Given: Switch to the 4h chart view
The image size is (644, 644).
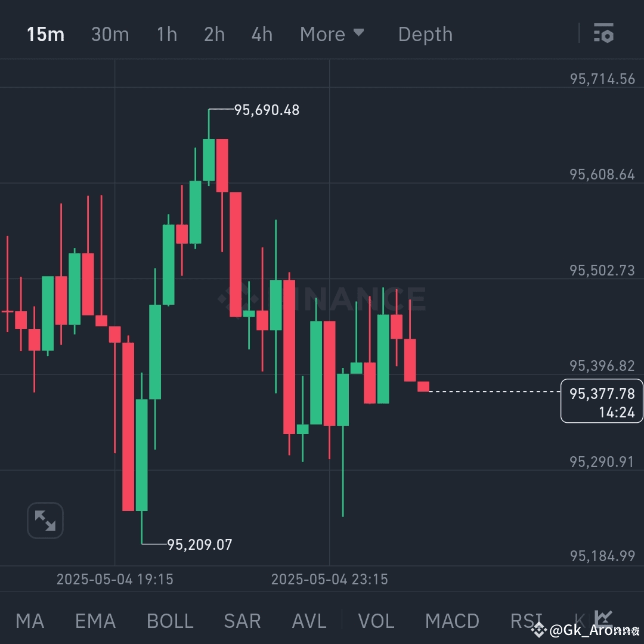Looking at the screenshot, I should 261,34.
